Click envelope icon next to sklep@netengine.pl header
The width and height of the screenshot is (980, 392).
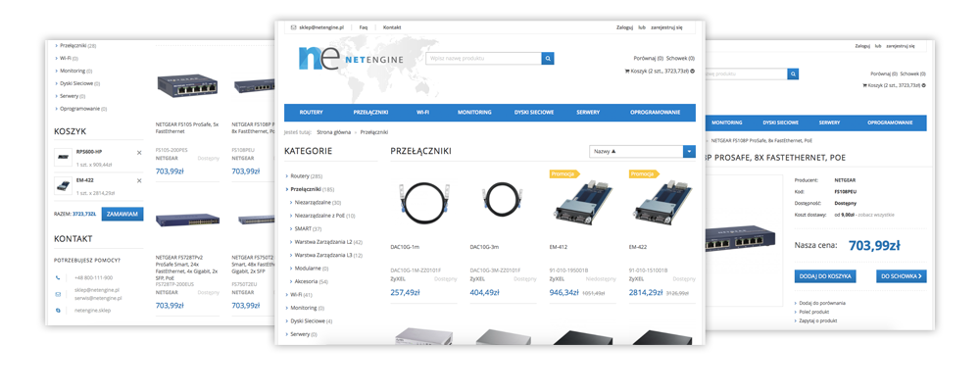[x=294, y=27]
